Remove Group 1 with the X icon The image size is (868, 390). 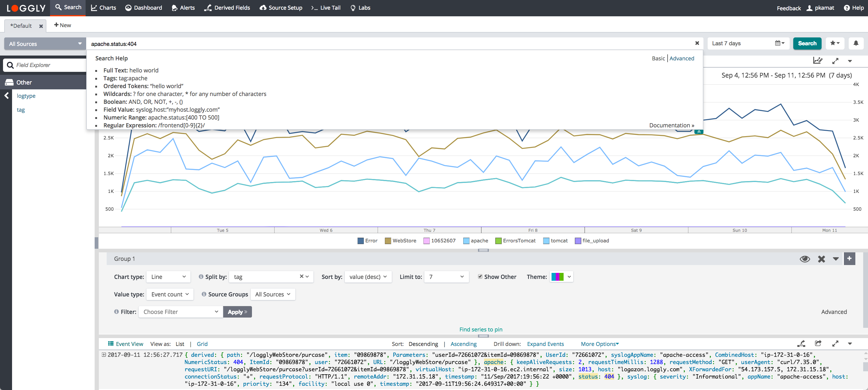(821, 259)
